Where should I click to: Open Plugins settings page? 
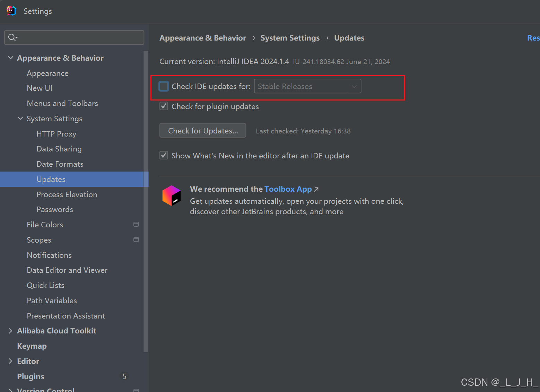[x=31, y=377]
